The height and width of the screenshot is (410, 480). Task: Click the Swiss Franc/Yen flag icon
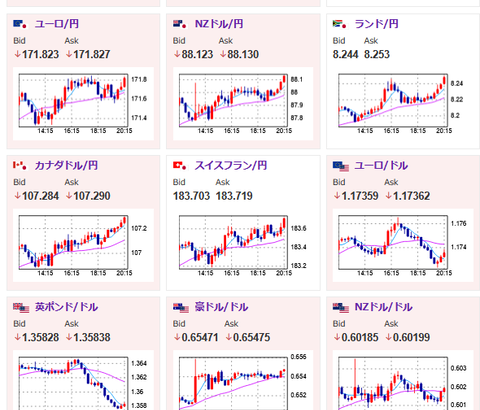pos(180,165)
